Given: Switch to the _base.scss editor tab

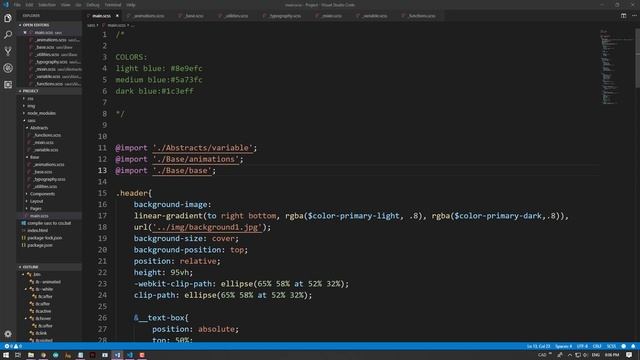Looking at the screenshot, I should tap(193, 16).
